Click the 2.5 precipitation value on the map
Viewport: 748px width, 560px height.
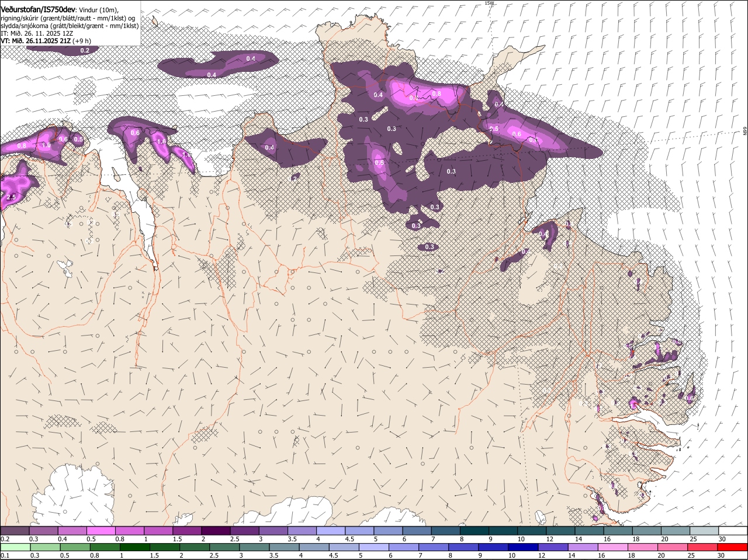click(x=11, y=198)
